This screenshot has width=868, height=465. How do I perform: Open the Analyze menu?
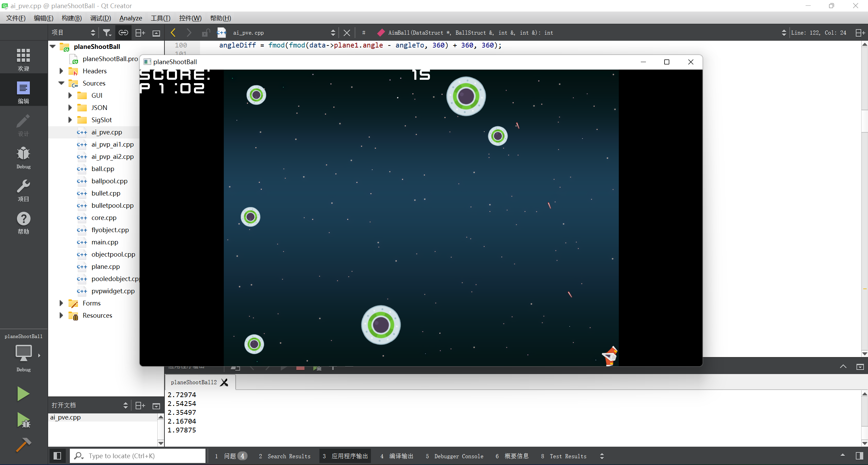pos(131,18)
